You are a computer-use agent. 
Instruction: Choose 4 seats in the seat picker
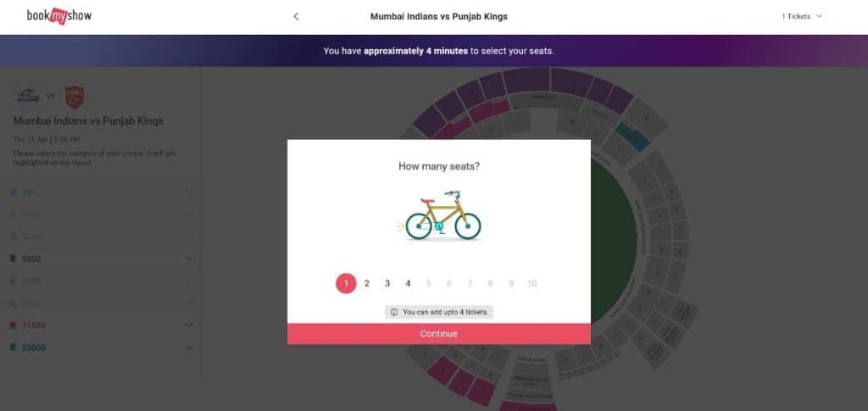point(408,284)
